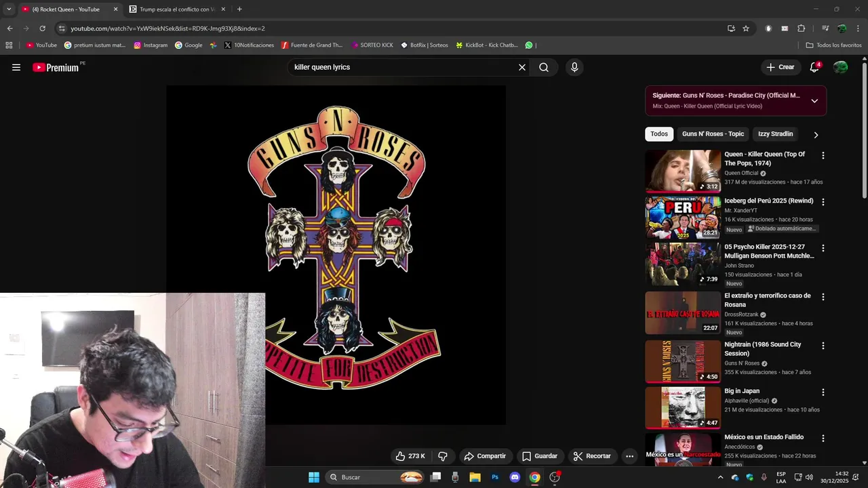Switch to the Rocket Queen YouTube tab
The height and width of the screenshot is (488, 868).
coord(66,9)
